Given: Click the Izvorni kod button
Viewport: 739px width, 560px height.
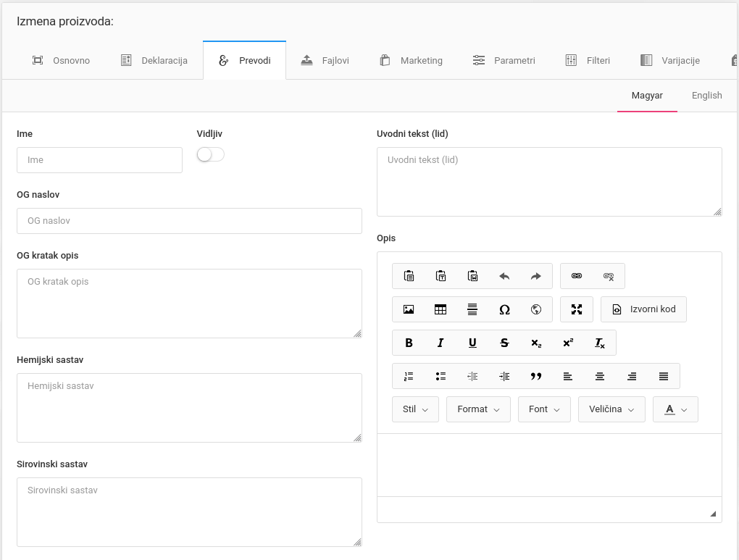Looking at the screenshot, I should pos(644,309).
